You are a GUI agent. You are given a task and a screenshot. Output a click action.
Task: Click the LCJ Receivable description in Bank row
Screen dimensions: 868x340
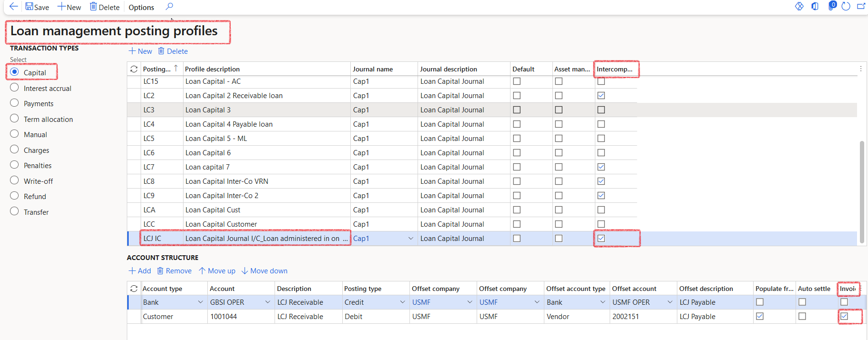coord(308,302)
